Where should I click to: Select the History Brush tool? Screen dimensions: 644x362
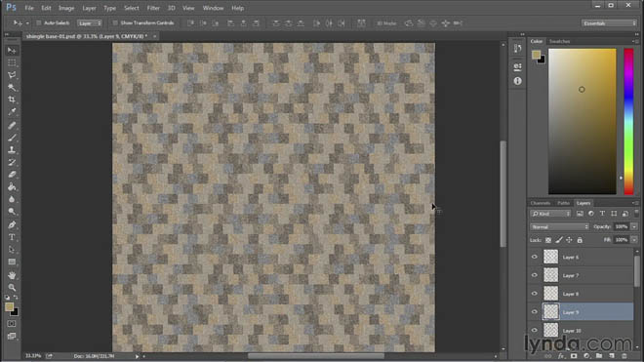[12, 162]
